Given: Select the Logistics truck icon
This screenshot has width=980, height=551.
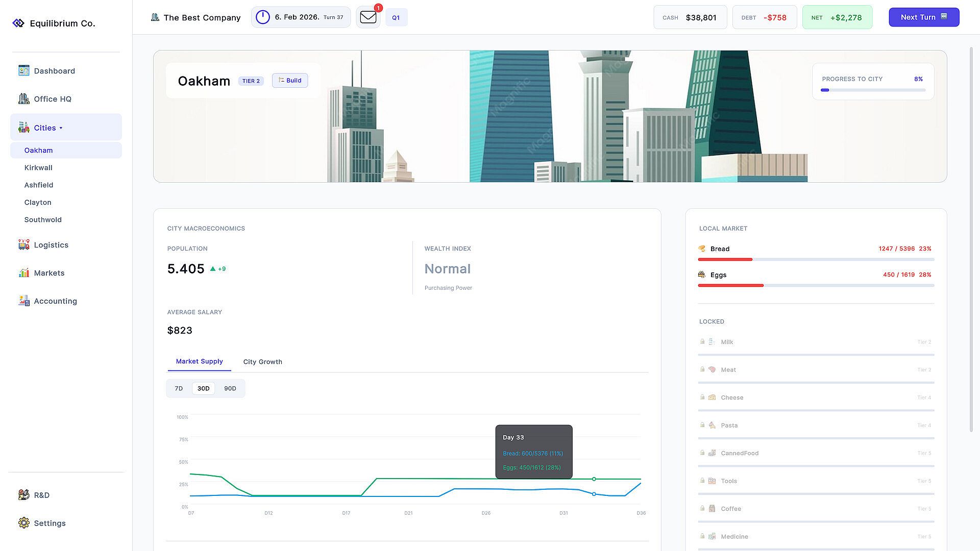Looking at the screenshot, I should click(x=24, y=244).
